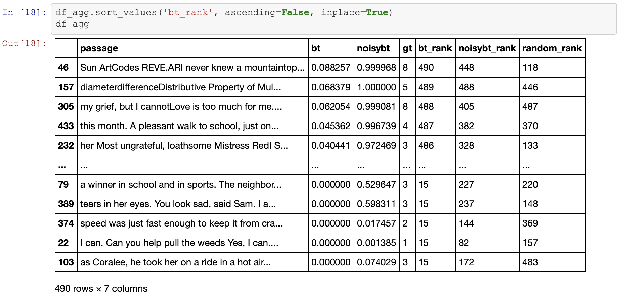Click into the df_agg.sort_values code cell
This screenshot has height=302, width=644.
coord(333,18)
